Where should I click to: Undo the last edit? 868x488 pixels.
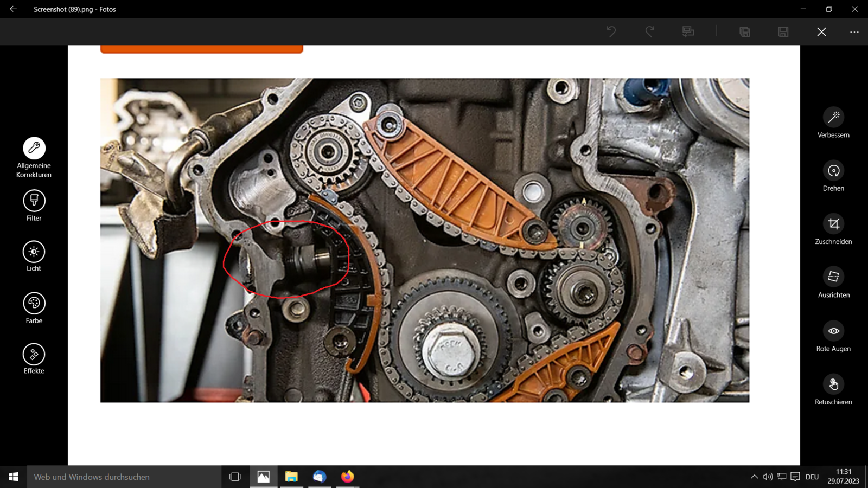(611, 31)
